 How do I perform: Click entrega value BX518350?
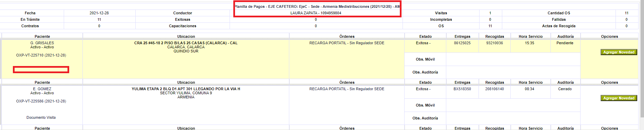[x=462, y=89]
